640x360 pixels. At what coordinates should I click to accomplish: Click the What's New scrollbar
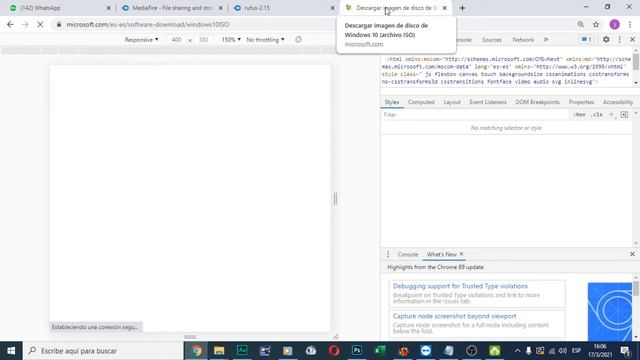[636, 289]
